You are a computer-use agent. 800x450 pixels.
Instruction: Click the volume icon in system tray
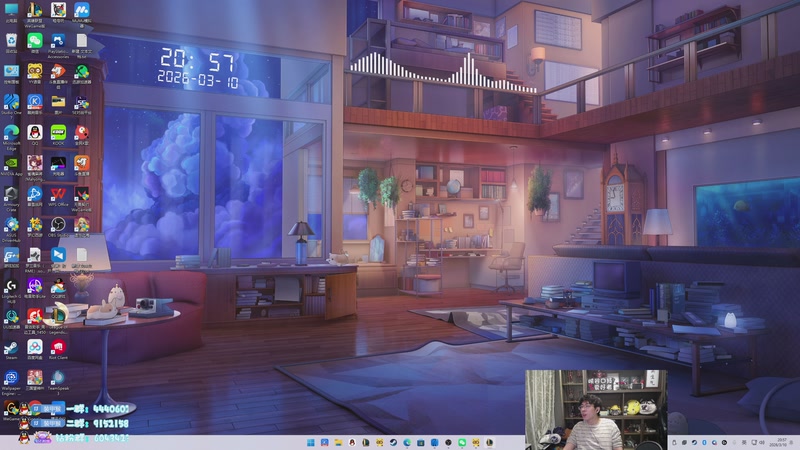tap(762, 442)
